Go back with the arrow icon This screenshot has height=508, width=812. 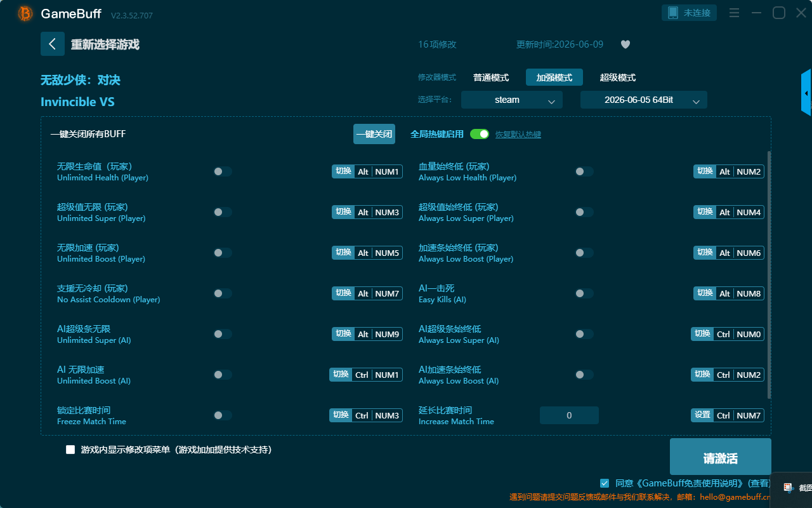pos(53,44)
